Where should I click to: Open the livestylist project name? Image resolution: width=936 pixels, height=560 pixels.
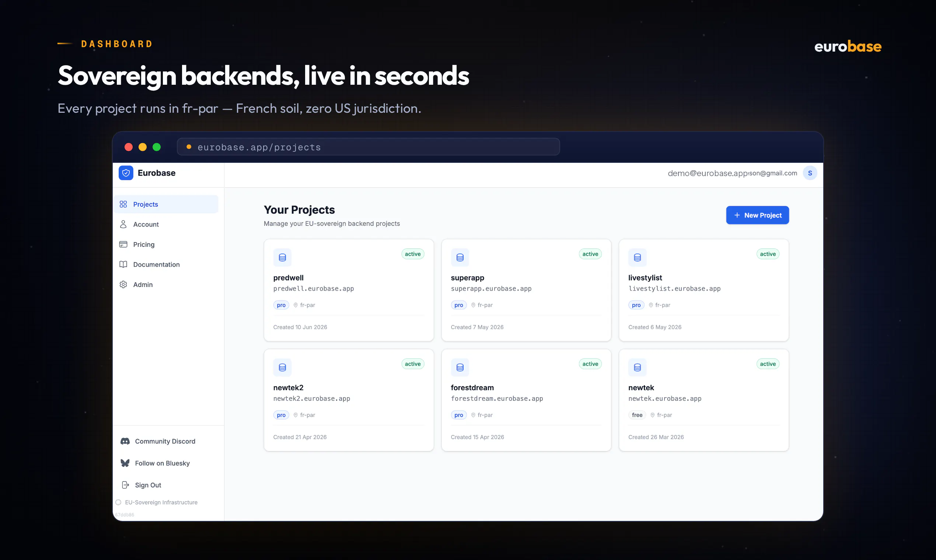coord(645,278)
